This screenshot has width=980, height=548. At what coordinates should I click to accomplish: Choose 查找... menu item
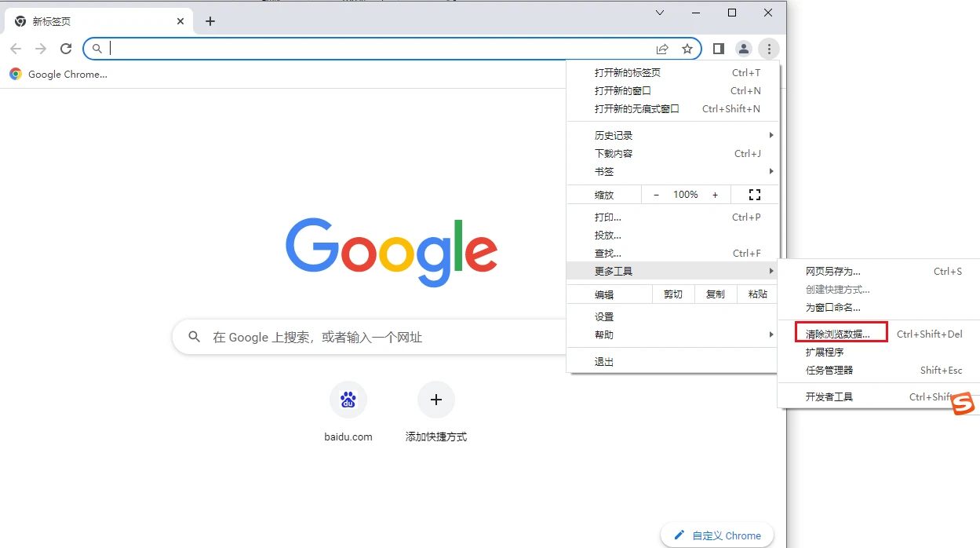pos(673,253)
